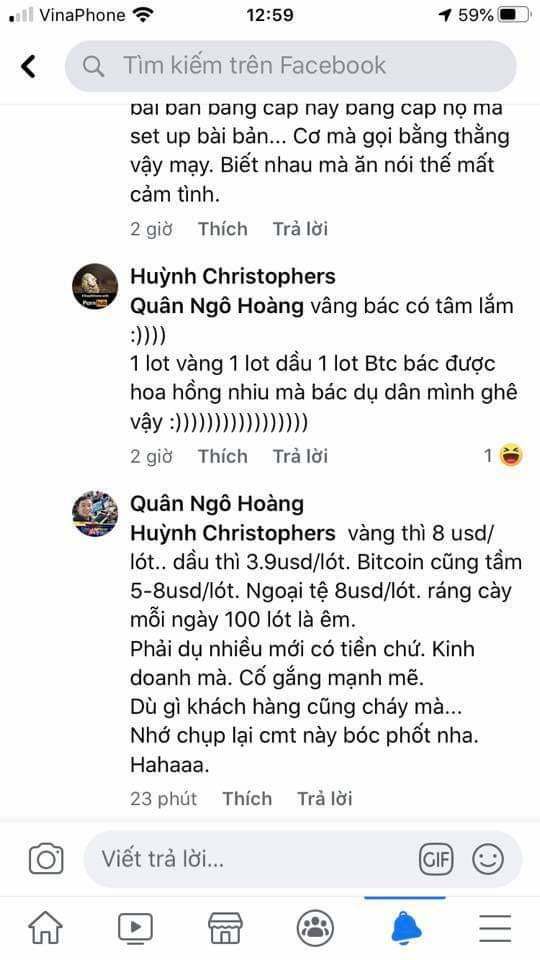Open Huỳnh Christophers' profile picture
Screen dimensions: 540x960
coord(95,287)
